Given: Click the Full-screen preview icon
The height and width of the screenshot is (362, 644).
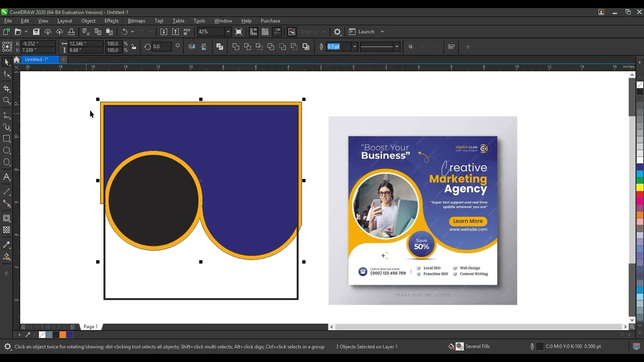Looking at the screenshot, I should [239, 32].
